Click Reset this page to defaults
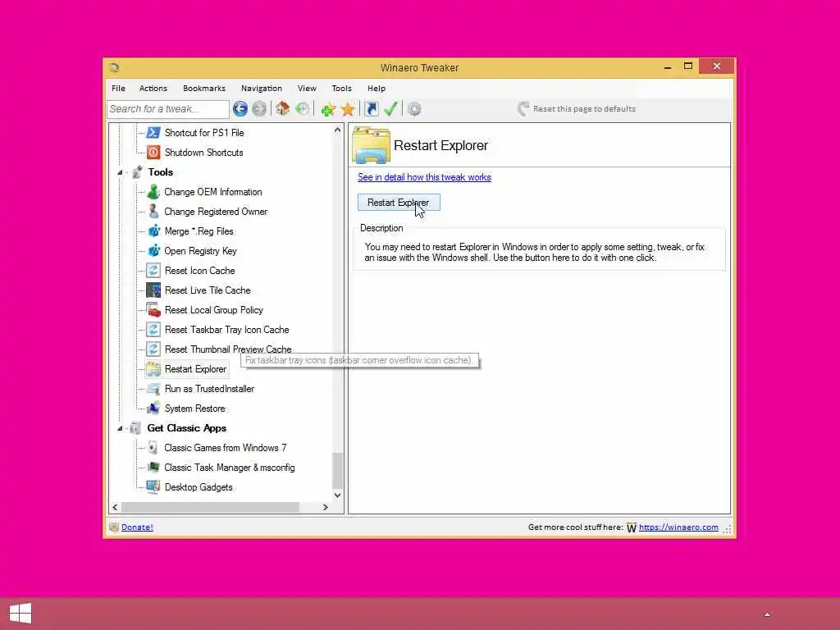Screen dimensions: 840x630 [577, 109]
